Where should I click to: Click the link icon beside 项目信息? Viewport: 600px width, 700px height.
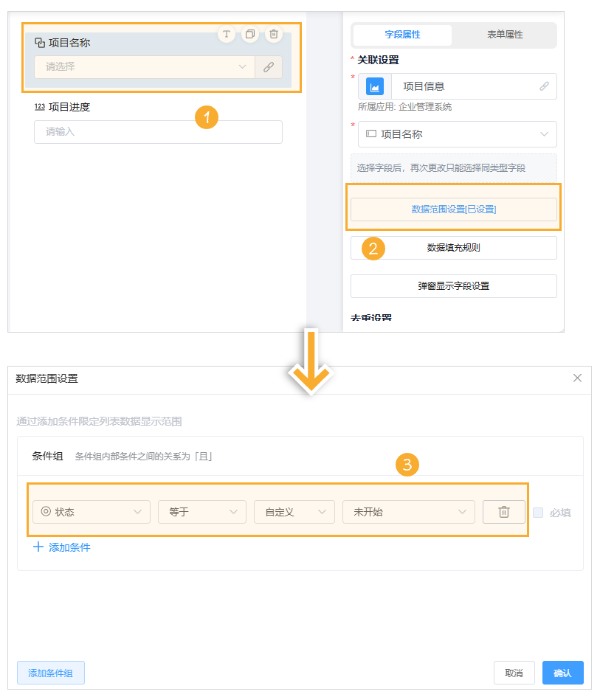[x=545, y=86]
